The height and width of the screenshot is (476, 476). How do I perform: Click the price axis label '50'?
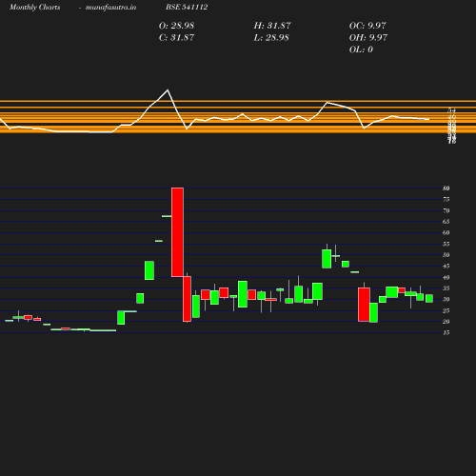pyautogui.click(x=446, y=255)
